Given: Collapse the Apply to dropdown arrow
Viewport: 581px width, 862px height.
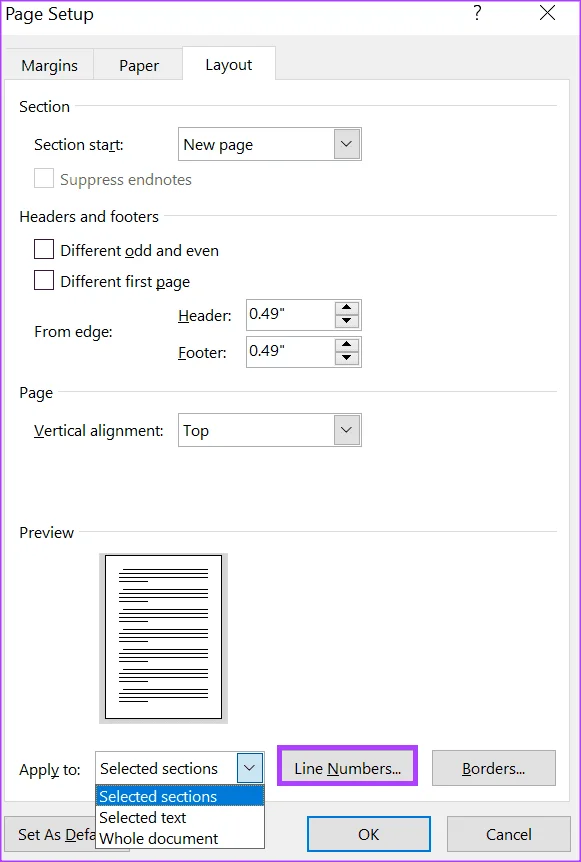Looking at the screenshot, I should (250, 768).
